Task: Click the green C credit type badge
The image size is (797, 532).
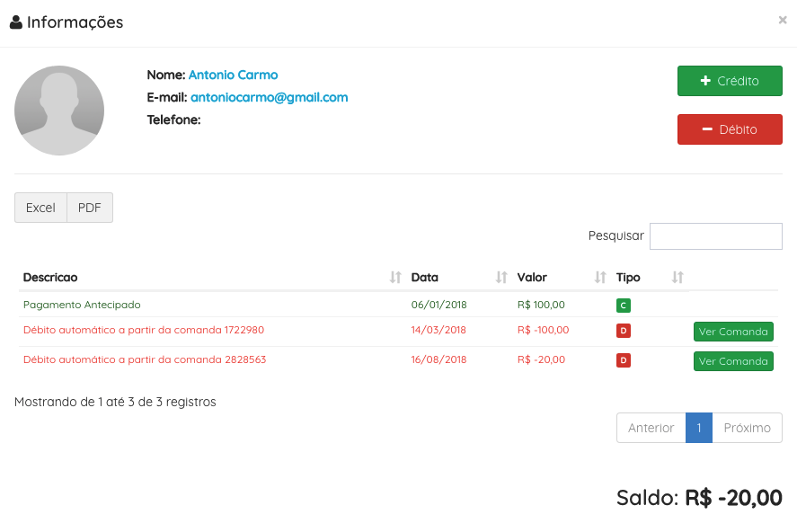Action: click(x=624, y=306)
